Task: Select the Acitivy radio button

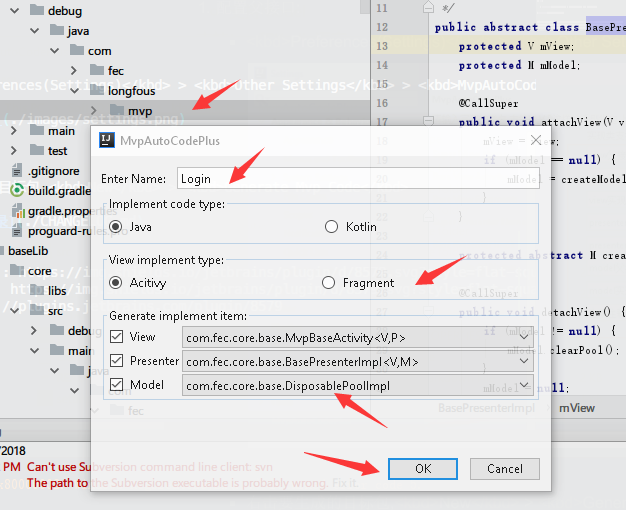Action: coord(116,283)
